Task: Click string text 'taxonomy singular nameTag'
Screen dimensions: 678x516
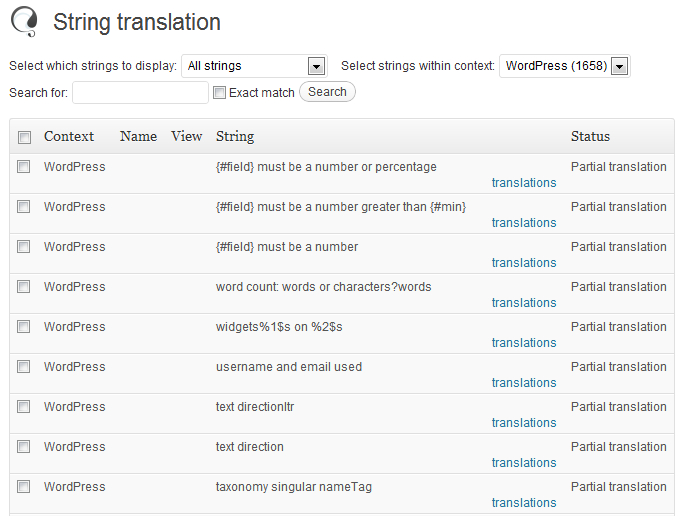Action: point(294,487)
